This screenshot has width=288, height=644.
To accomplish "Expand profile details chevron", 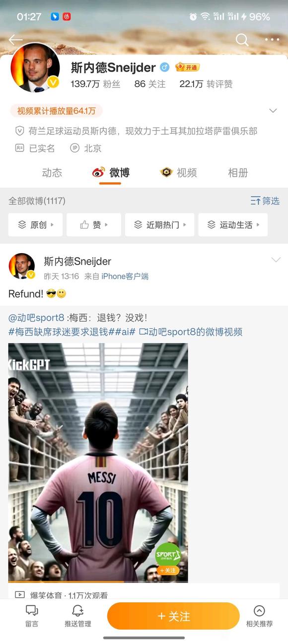I will point(273,110).
